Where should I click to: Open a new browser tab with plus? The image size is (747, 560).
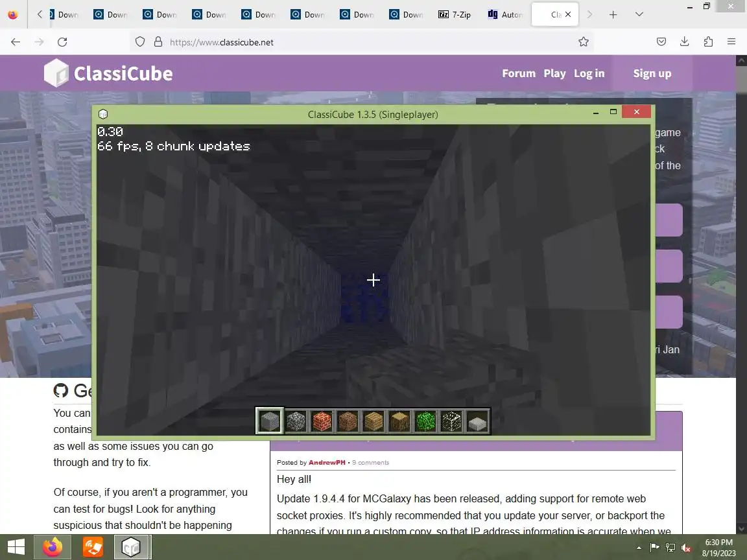613,15
